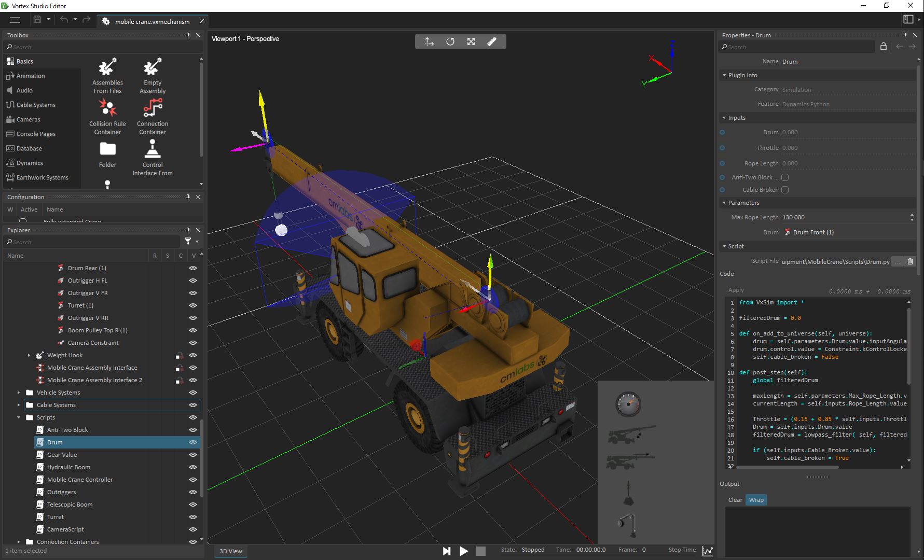Screen dimensions: 924x560
Task: Stop the simulation with stop button
Action: click(481, 551)
